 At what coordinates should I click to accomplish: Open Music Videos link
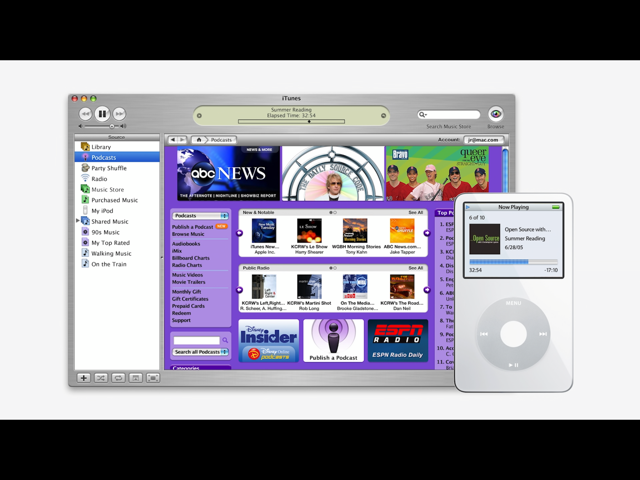click(x=187, y=275)
